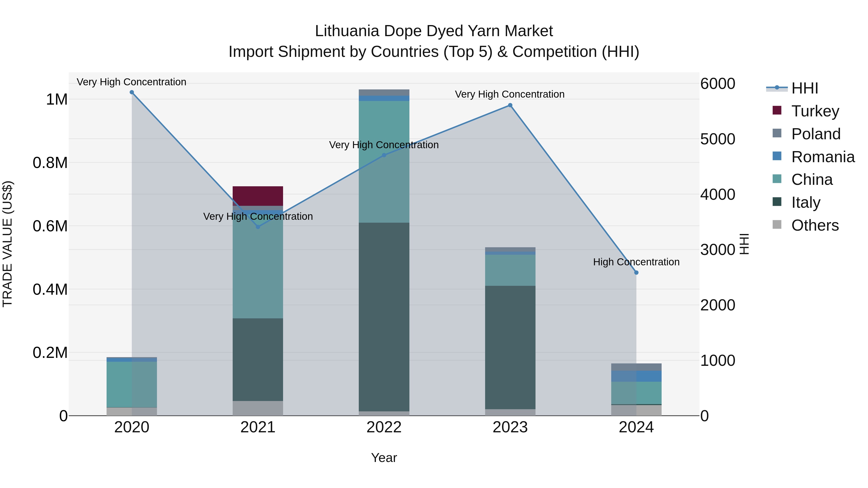Toggle the HHI line legend entry
The width and height of the screenshot is (868, 488).
(792, 88)
